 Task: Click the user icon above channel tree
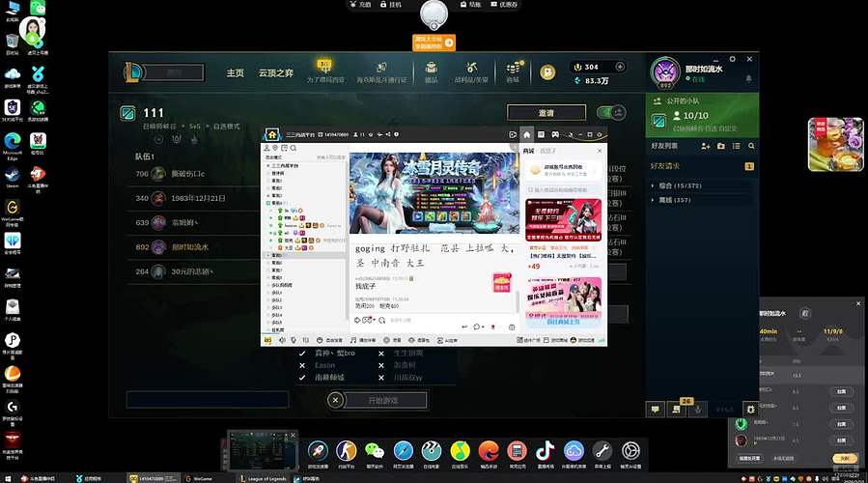pos(266,149)
